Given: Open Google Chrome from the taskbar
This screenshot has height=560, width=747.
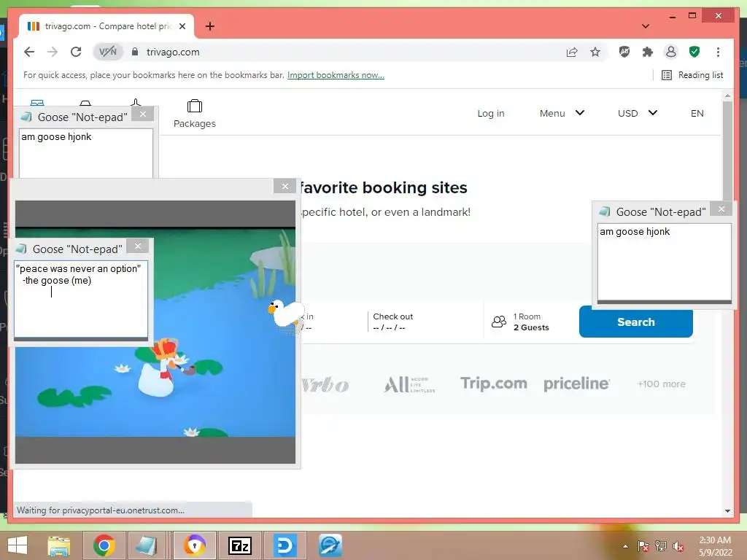Looking at the screenshot, I should click(x=104, y=545).
